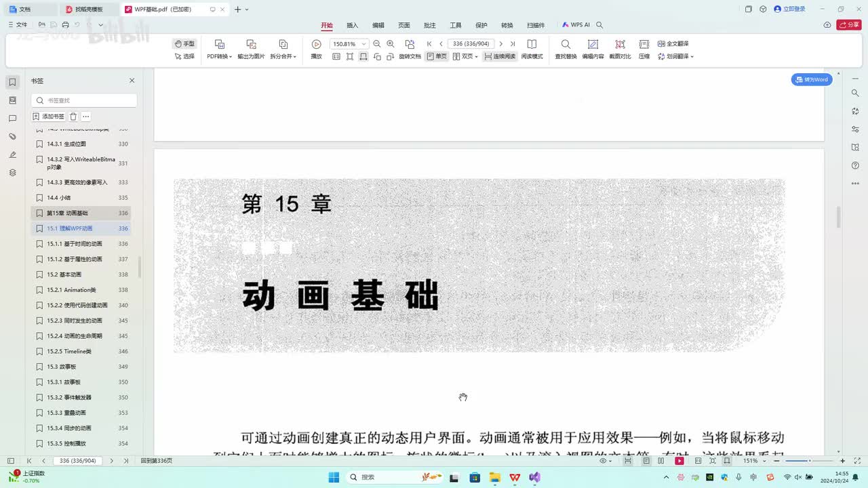Open the 151% zoom dropdown in status bar
The height and width of the screenshot is (488, 868).
tap(753, 461)
